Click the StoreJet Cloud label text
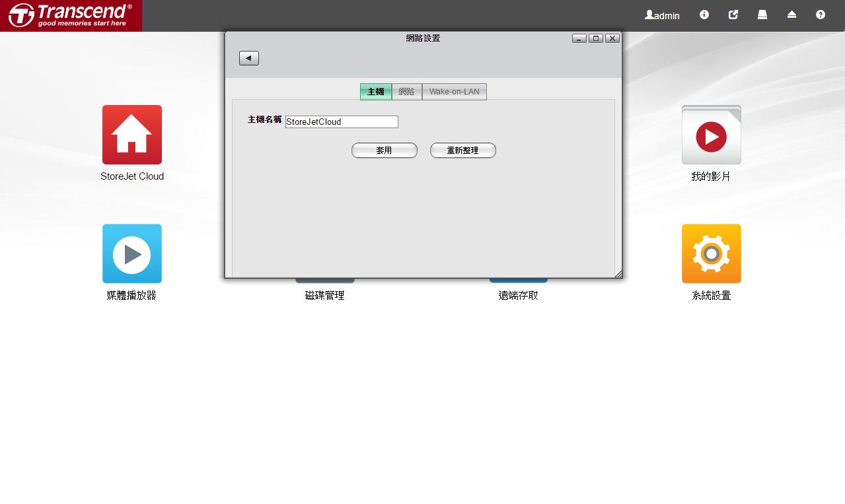Image resolution: width=845 pixels, height=504 pixels. (132, 176)
